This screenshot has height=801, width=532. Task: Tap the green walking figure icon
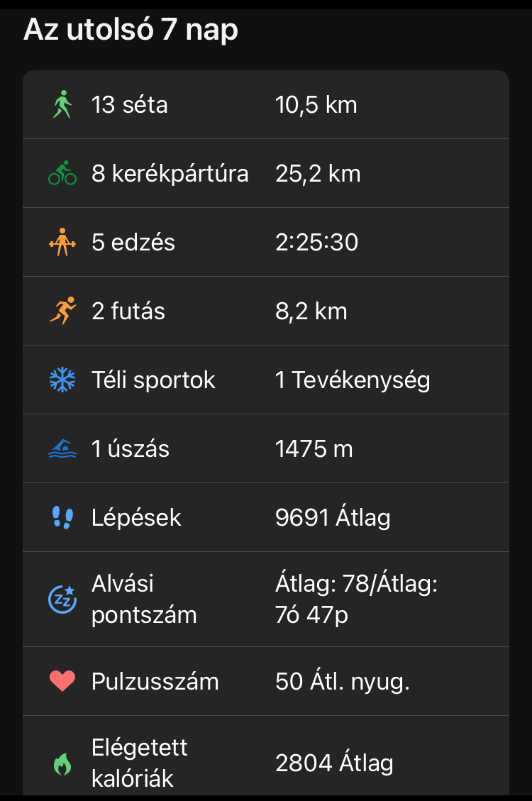(62, 105)
